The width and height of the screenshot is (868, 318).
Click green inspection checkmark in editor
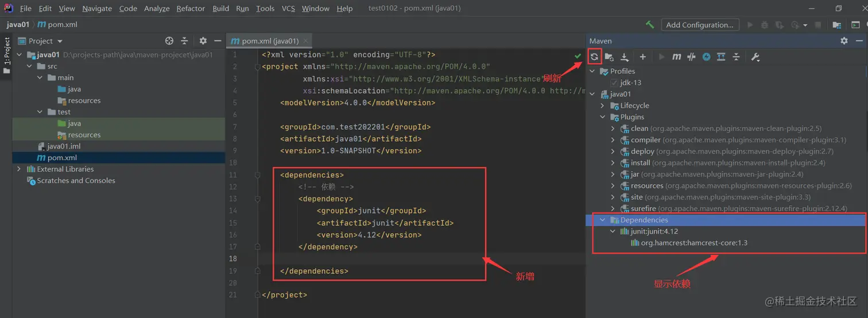[578, 55]
